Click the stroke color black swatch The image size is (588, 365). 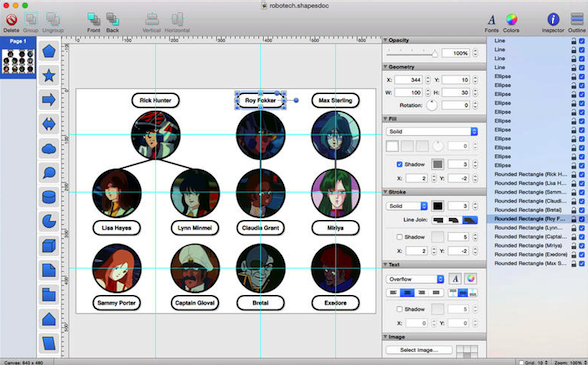(x=438, y=206)
